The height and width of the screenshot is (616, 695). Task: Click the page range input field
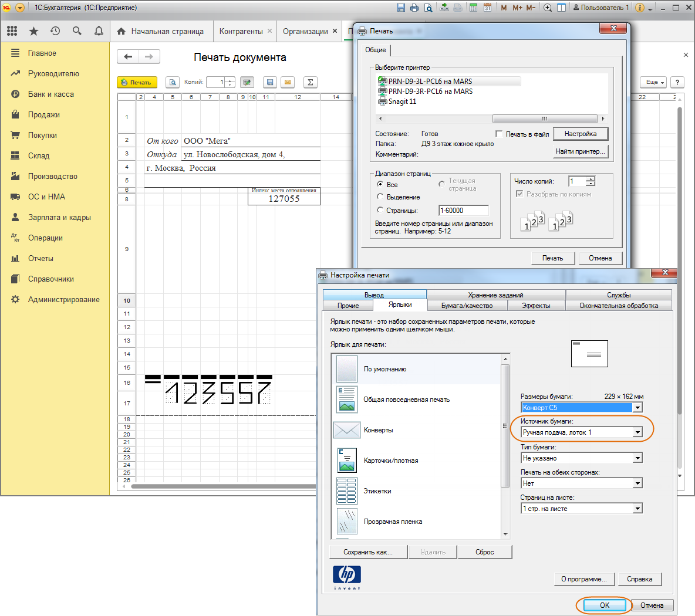463,211
